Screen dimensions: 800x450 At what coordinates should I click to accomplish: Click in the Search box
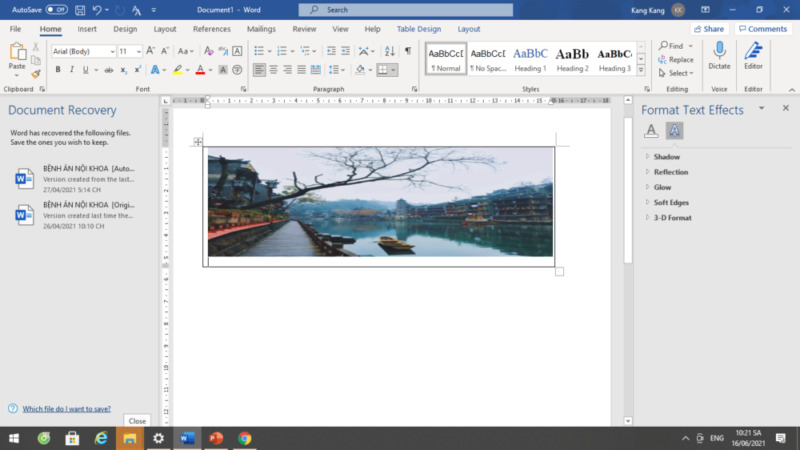pyautogui.click(x=406, y=10)
